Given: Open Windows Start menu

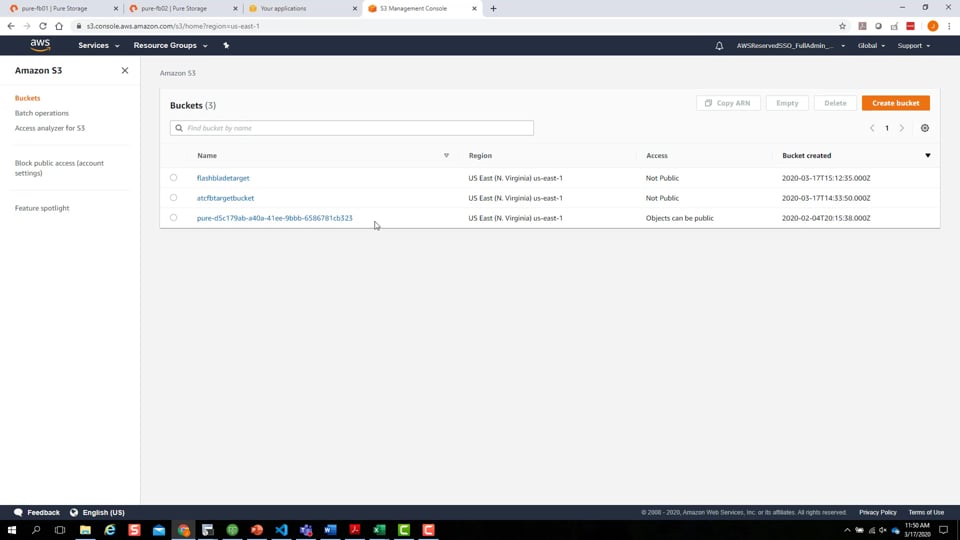Looking at the screenshot, I should (x=12, y=530).
